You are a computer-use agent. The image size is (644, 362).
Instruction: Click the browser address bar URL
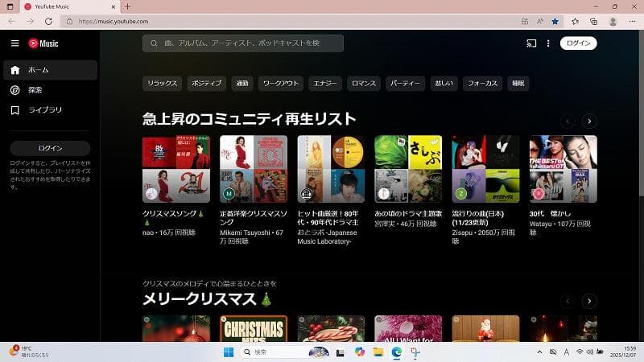click(x=114, y=22)
